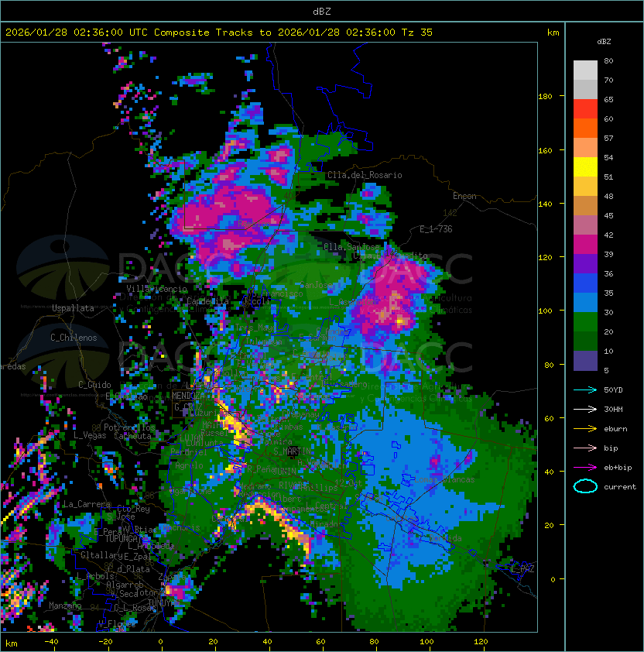The width and height of the screenshot is (644, 652).
Task: Click the 100 tick on the vertical axis
Action: point(545,311)
